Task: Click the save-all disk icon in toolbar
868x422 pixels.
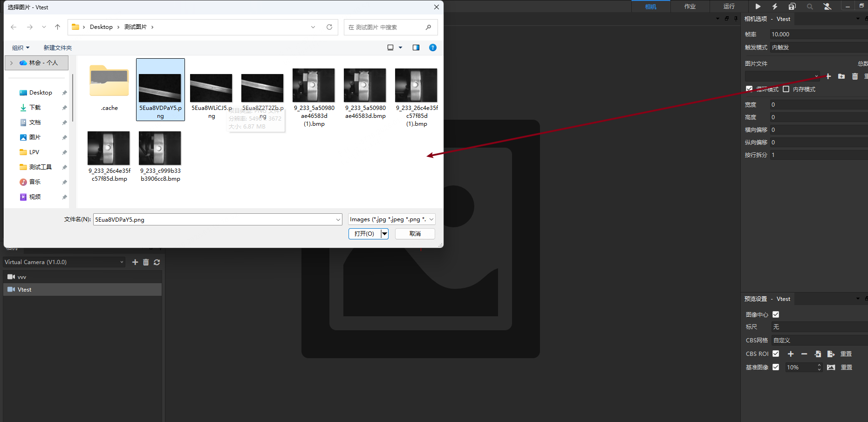Action: tap(792, 7)
